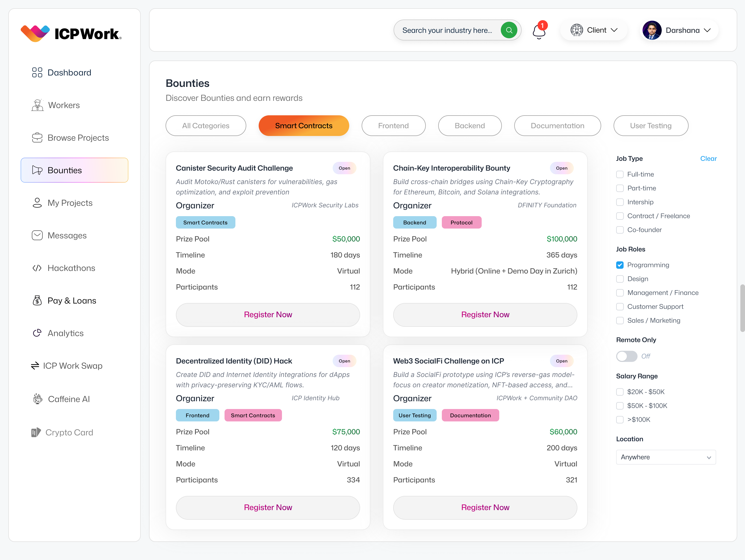Turn on the Remote Only toggle

tap(627, 356)
